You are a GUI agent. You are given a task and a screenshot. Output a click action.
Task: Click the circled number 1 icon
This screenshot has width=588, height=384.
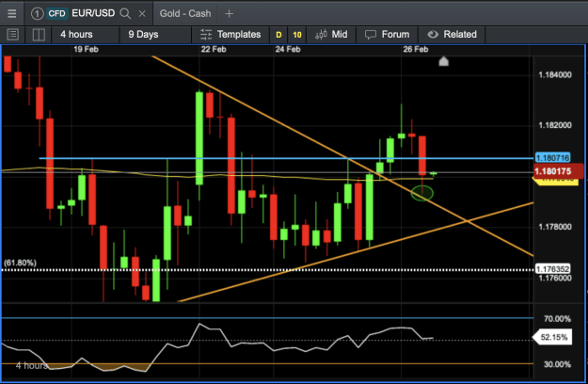coord(37,14)
